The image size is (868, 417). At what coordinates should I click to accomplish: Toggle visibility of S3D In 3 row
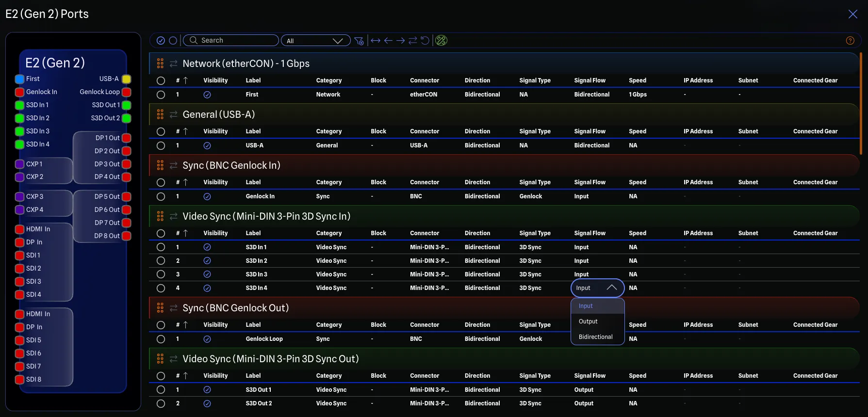click(x=207, y=274)
